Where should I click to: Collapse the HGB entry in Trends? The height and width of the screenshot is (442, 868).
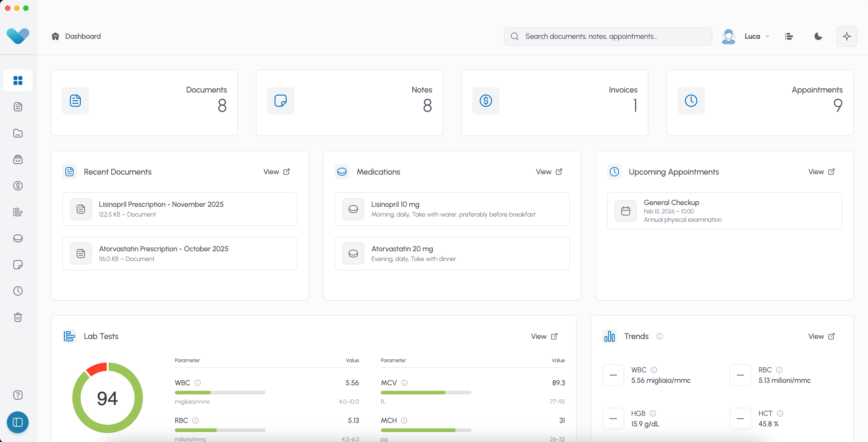613,418
